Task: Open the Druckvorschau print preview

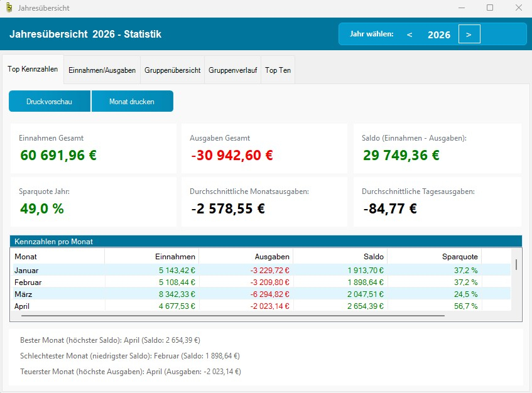Action: pos(49,101)
